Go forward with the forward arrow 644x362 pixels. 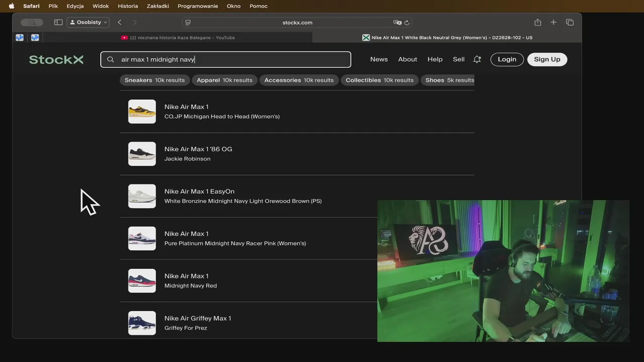tap(134, 22)
